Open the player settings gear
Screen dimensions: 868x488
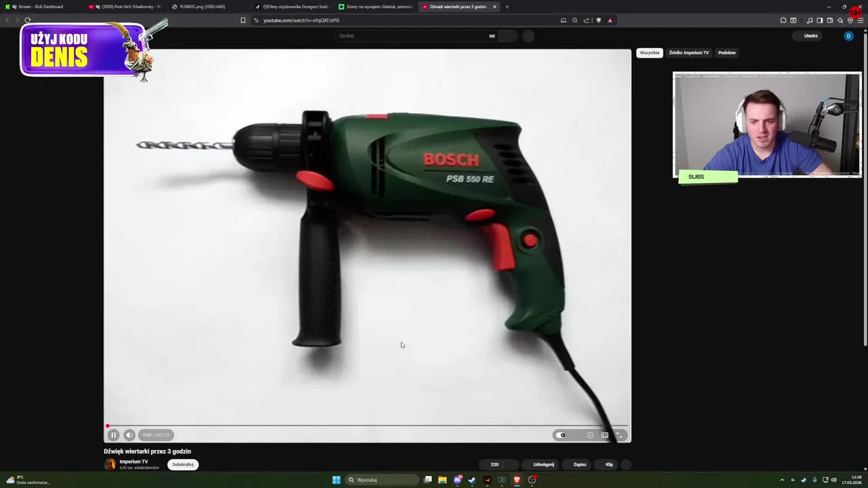(590, 435)
